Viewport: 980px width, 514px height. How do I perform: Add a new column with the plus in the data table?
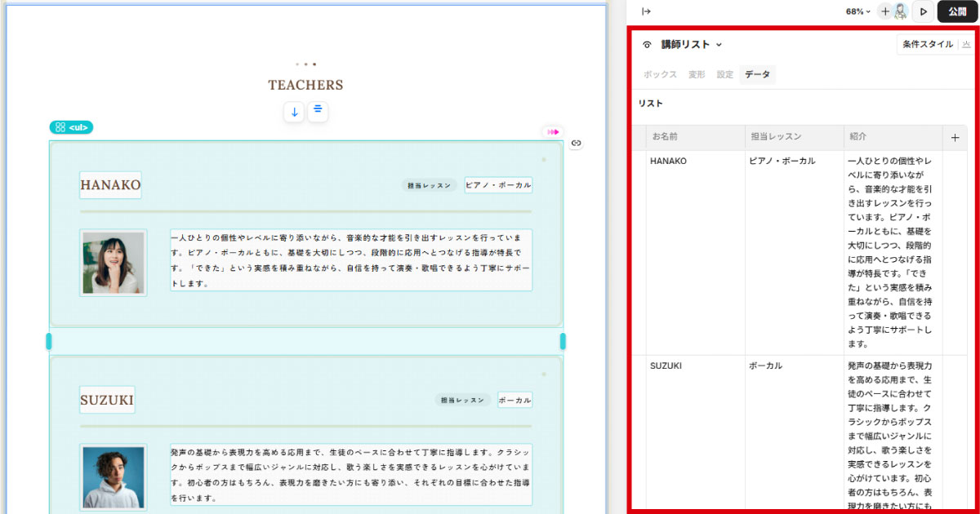[957, 137]
